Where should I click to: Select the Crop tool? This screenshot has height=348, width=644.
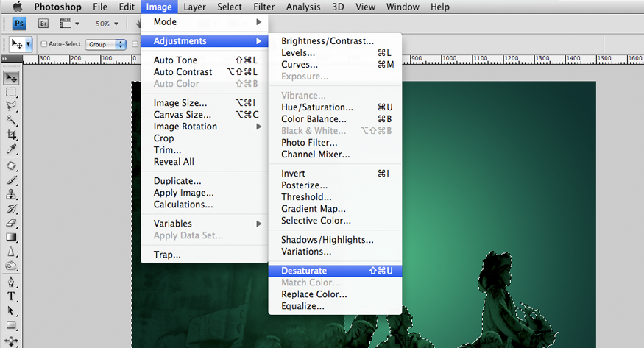(x=11, y=135)
